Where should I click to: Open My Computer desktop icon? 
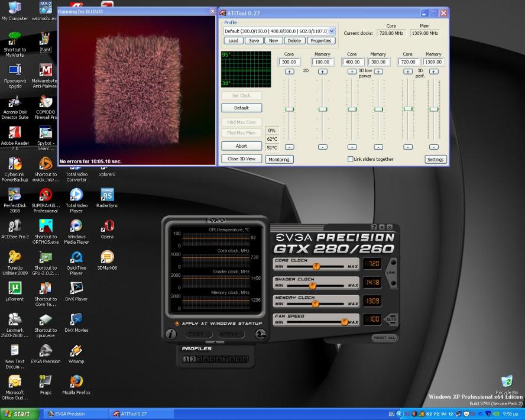click(x=14, y=11)
